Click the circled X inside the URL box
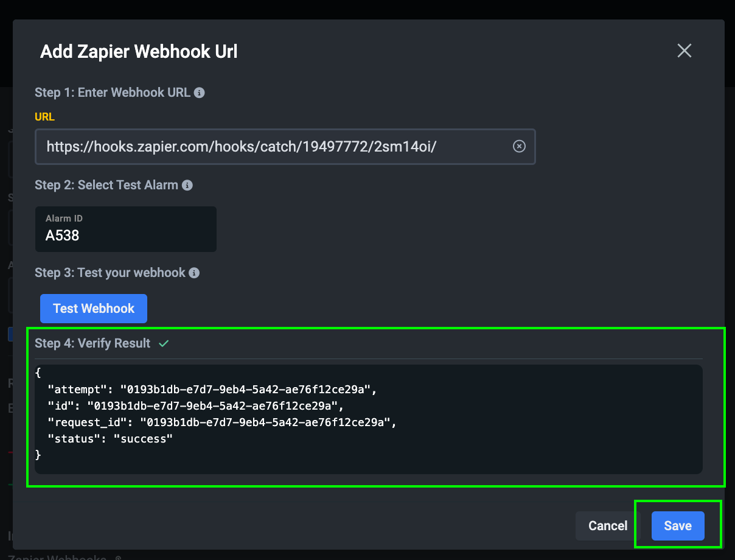Image resolution: width=735 pixels, height=560 pixels. point(519,146)
